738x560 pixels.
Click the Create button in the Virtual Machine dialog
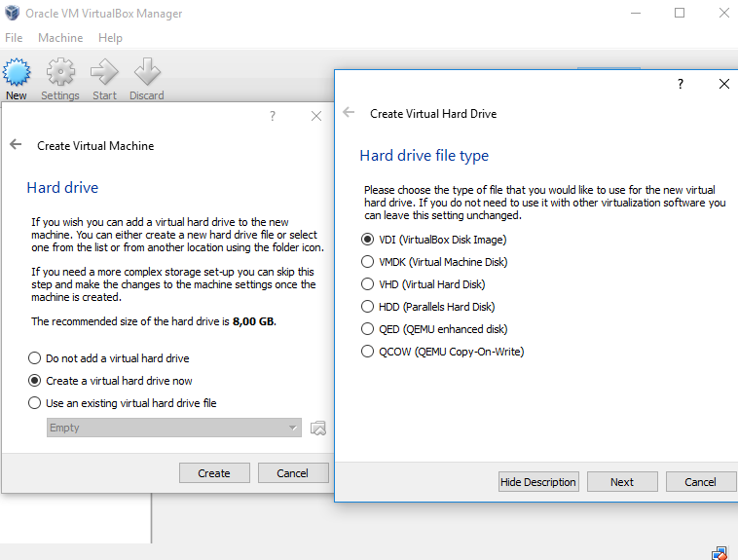pyautogui.click(x=214, y=473)
